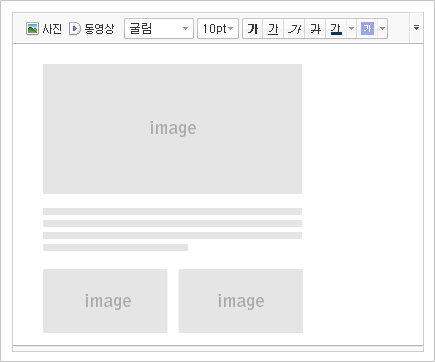Viewport: 435px width, 362px height.
Task: Apply the current font color
Action: point(336,29)
